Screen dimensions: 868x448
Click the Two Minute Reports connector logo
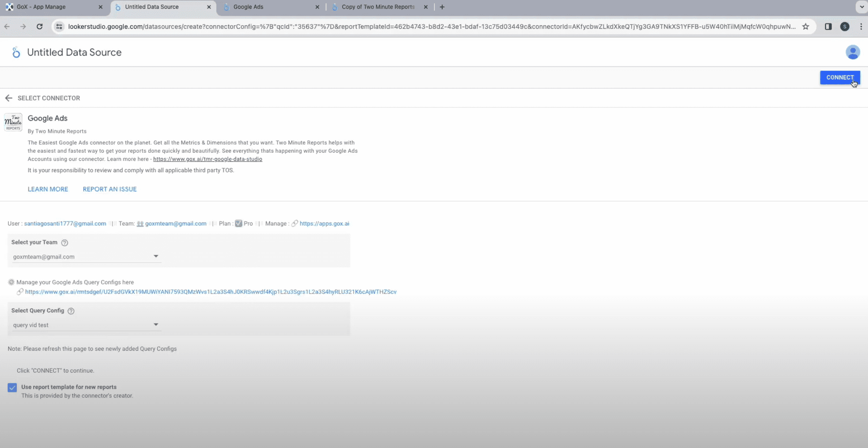tap(13, 122)
